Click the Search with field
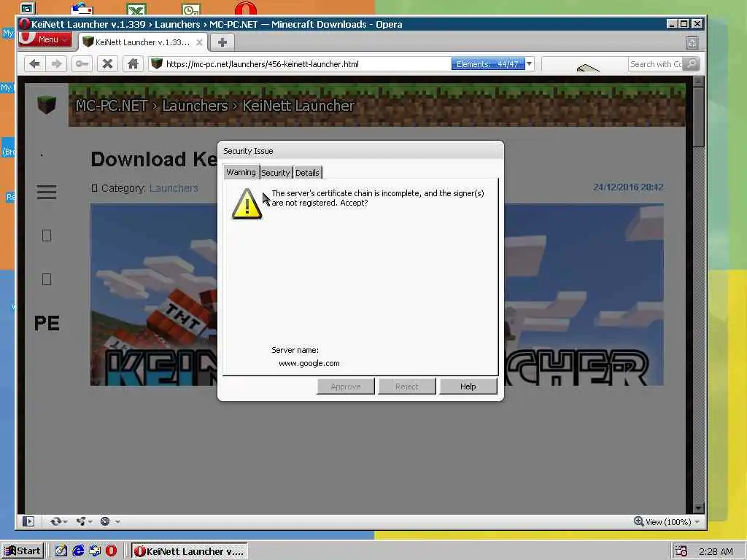Screen dimensions: 747x560 coord(656,64)
